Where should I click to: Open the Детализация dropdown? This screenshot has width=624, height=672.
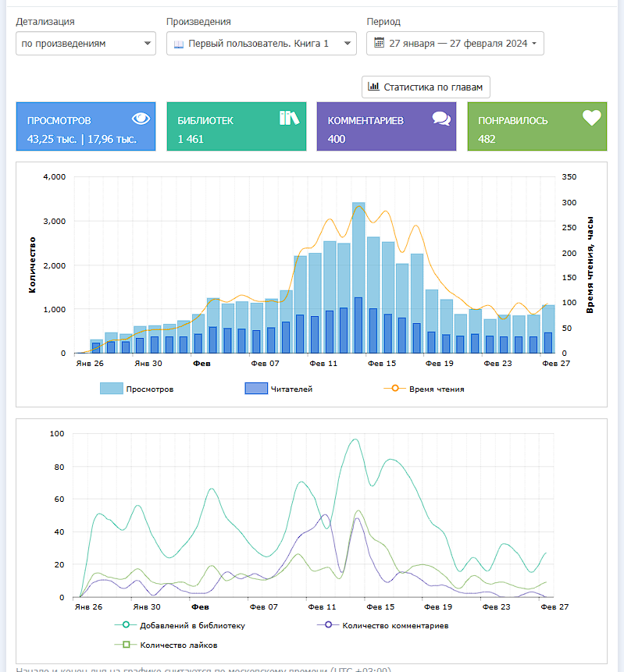click(x=86, y=44)
